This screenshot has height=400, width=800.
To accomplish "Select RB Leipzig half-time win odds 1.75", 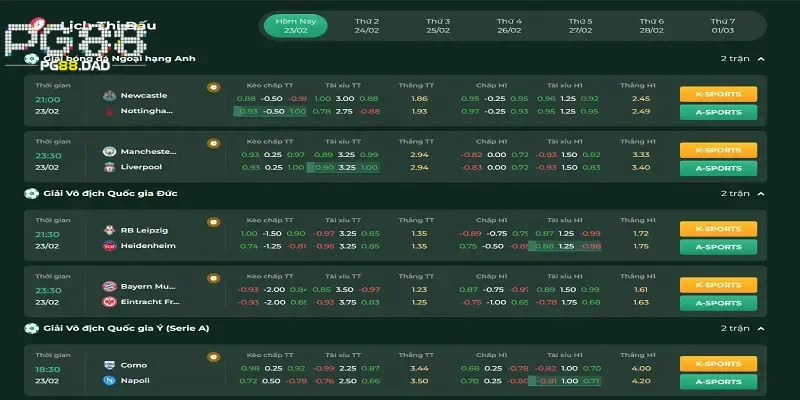I will (x=640, y=246).
